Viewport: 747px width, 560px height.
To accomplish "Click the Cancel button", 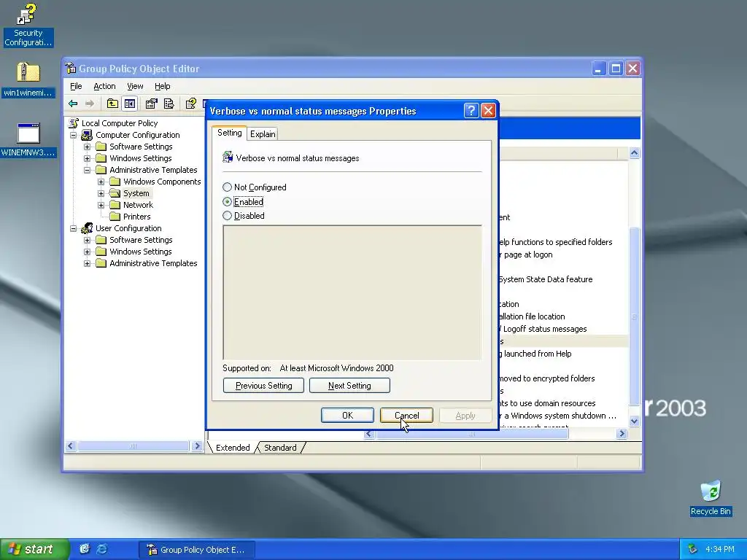I will pyautogui.click(x=406, y=415).
